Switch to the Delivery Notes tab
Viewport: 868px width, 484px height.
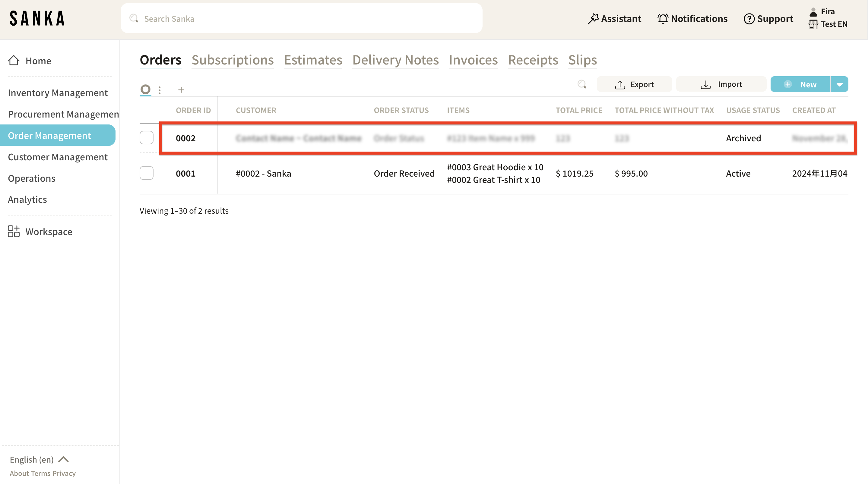point(395,60)
